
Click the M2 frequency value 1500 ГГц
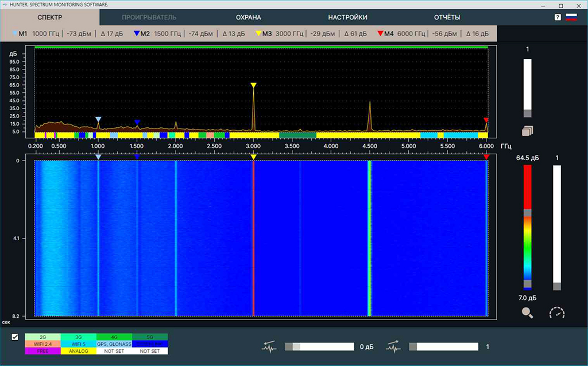coord(168,34)
